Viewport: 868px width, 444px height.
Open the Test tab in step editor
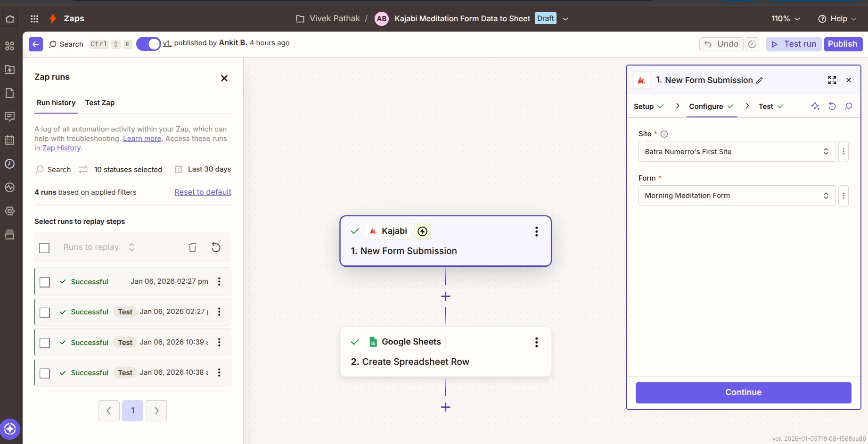[771, 107]
